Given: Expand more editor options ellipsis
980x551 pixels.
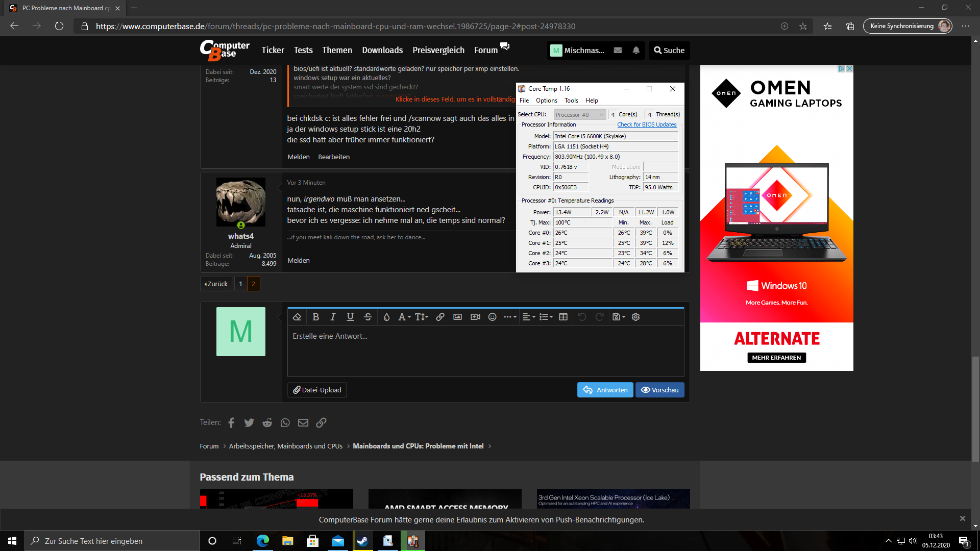Looking at the screenshot, I should [x=510, y=317].
